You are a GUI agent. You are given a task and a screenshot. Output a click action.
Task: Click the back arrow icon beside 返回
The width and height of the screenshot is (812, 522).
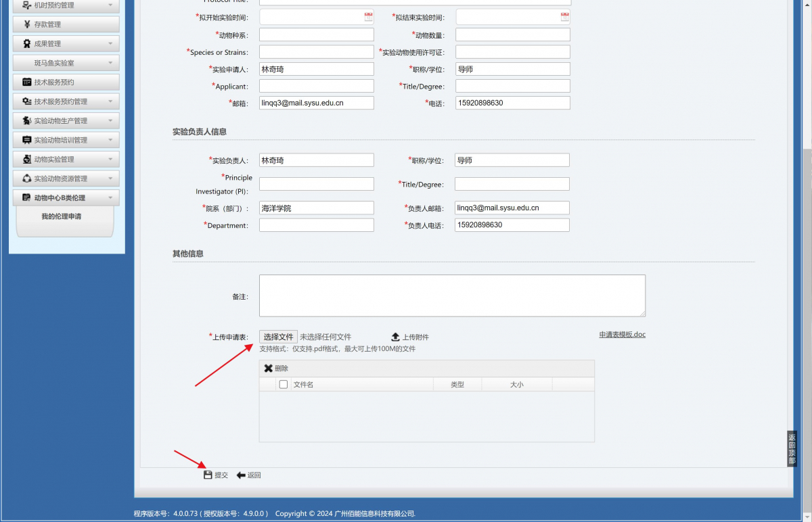(x=241, y=475)
